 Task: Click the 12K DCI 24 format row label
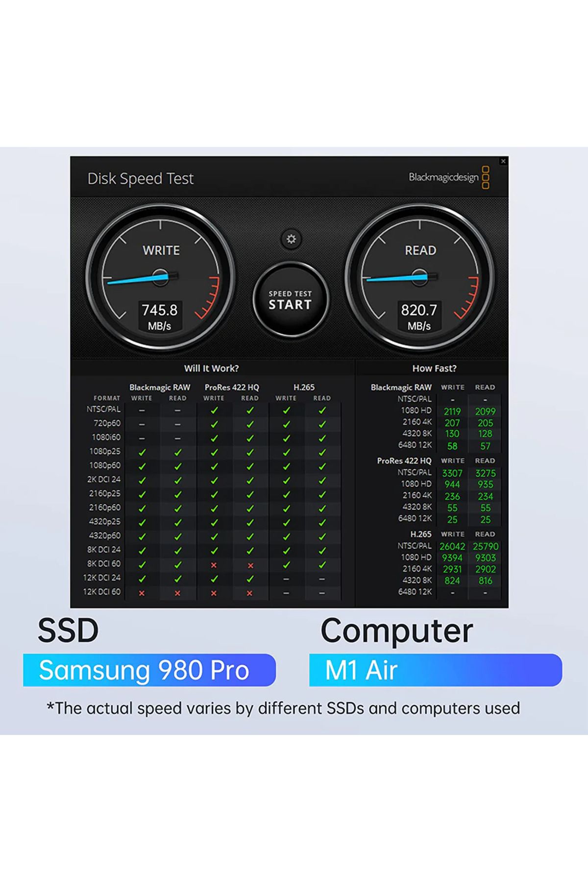coord(102,578)
